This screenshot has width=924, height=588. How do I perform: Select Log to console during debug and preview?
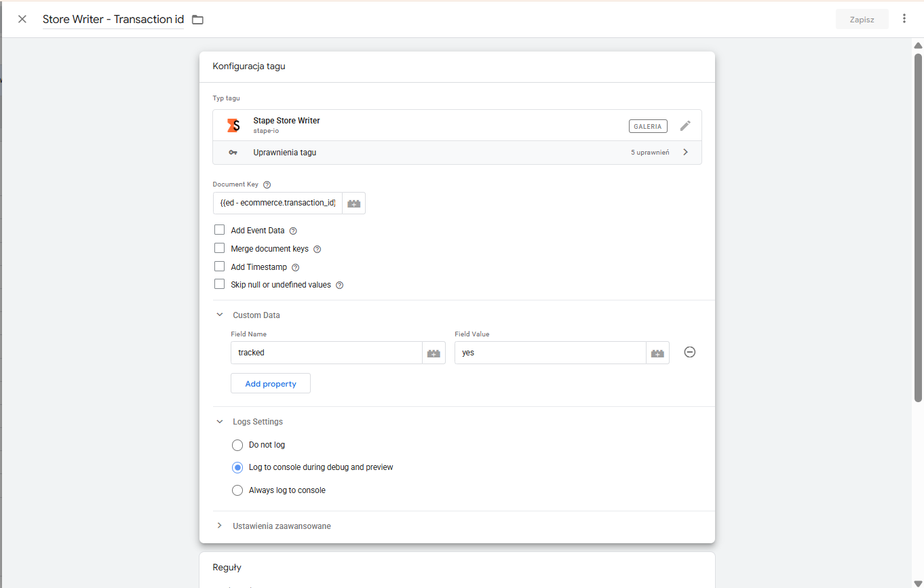237,467
